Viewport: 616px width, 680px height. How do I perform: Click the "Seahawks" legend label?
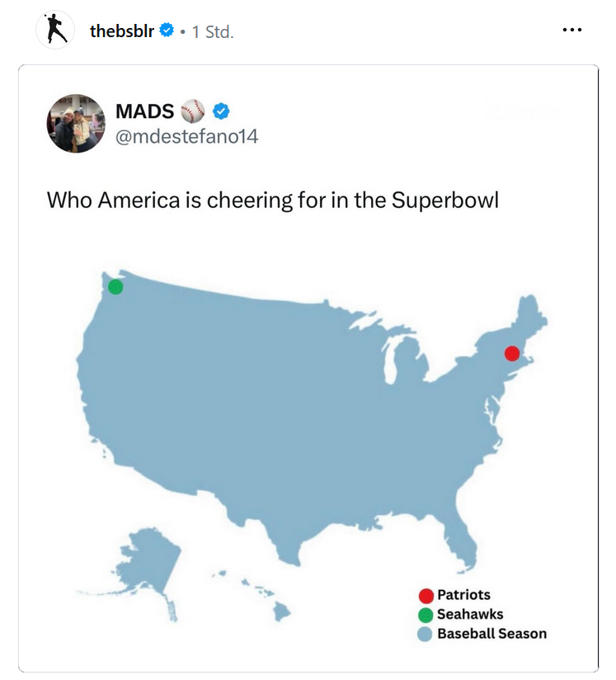tap(470, 615)
